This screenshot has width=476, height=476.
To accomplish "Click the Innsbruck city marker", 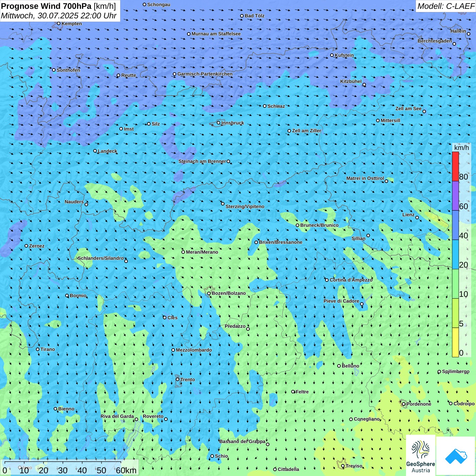I will tap(219, 123).
